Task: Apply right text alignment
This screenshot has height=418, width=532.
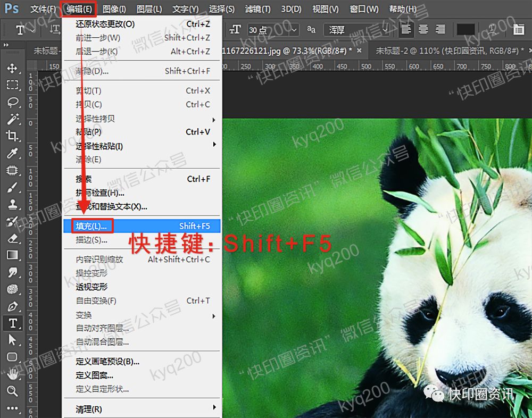Action: pyautogui.click(x=439, y=30)
